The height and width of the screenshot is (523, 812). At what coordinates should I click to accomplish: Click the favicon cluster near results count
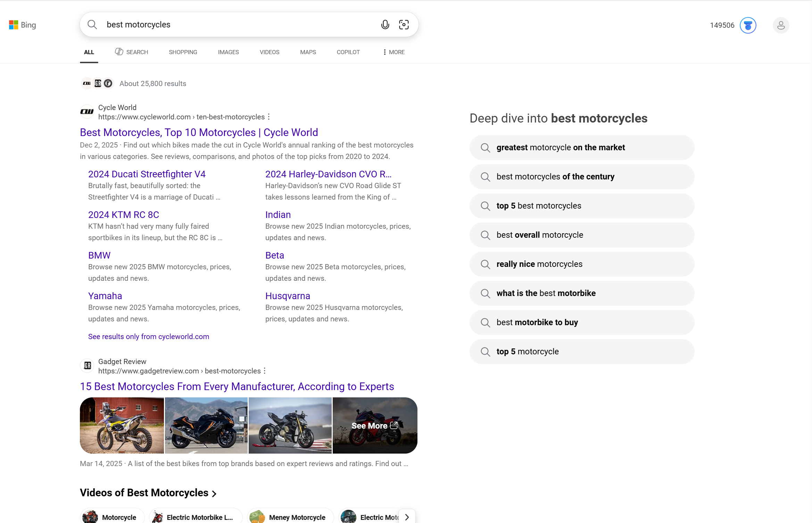(x=97, y=83)
